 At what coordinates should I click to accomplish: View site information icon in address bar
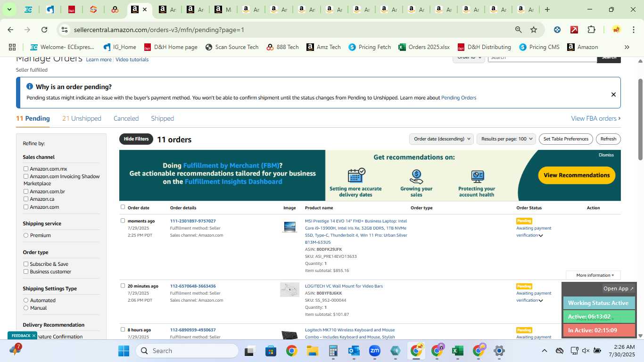point(65,30)
